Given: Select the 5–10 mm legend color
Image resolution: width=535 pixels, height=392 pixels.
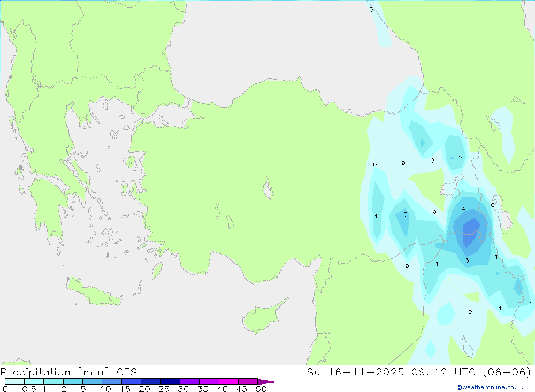Looking at the screenshot, I should pos(92,381).
